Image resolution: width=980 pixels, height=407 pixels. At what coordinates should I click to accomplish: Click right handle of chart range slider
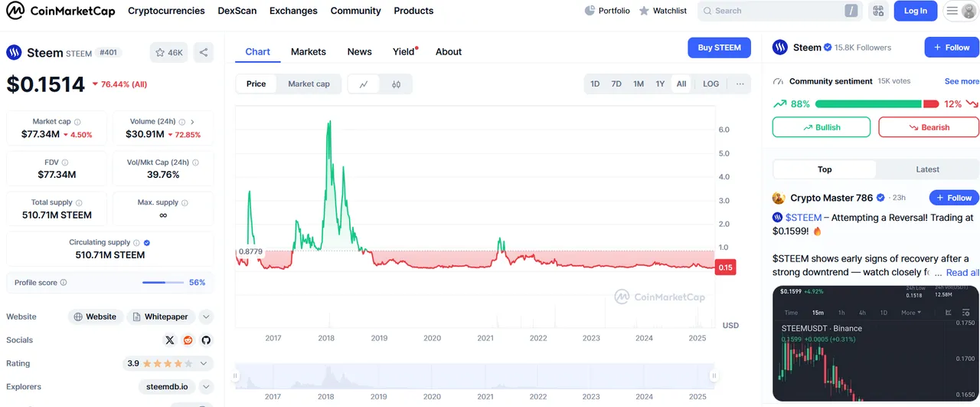click(714, 376)
